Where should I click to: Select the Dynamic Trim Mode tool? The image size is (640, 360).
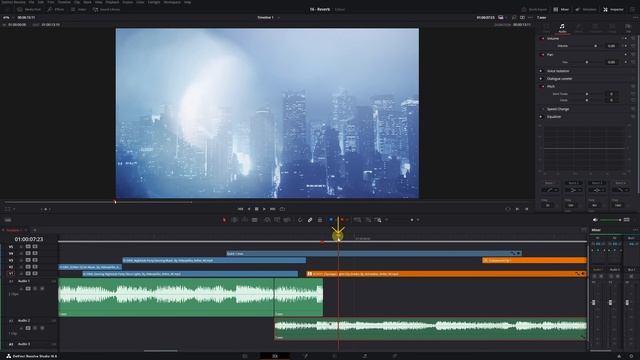click(x=244, y=220)
